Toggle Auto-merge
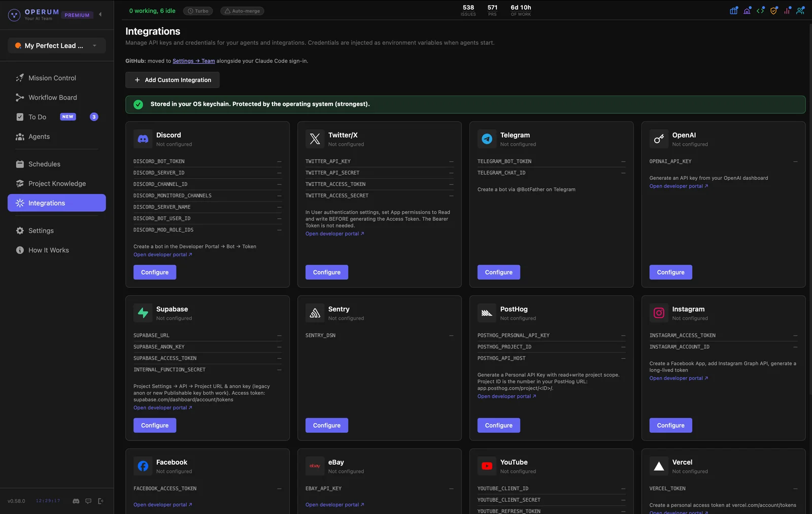This screenshot has height=514, width=812. 242,11
